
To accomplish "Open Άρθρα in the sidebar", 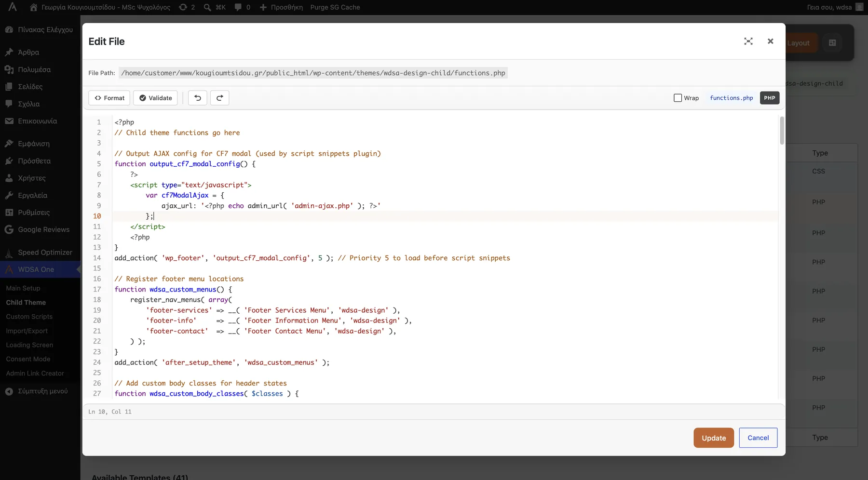I will click(40, 52).
